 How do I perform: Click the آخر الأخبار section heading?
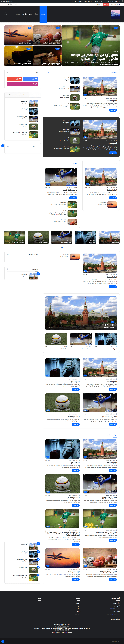pos(114,72)
